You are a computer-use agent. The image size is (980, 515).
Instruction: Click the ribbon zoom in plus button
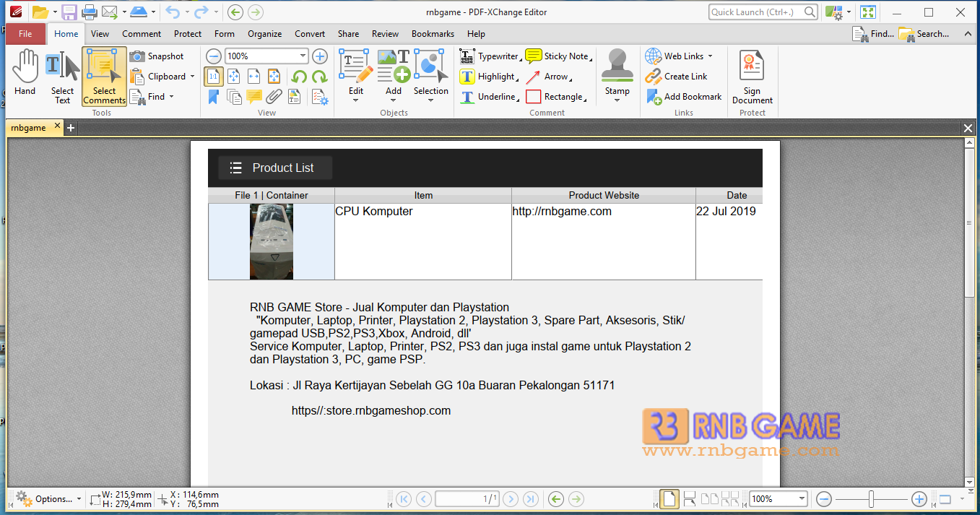(319, 56)
